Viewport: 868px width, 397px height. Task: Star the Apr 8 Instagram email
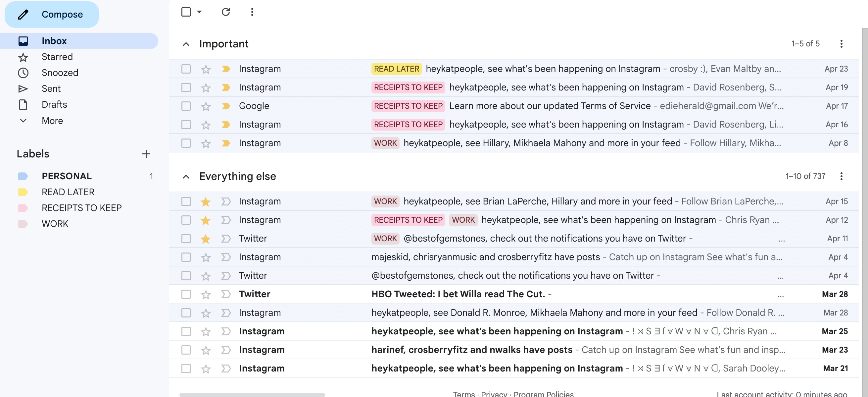coord(206,143)
